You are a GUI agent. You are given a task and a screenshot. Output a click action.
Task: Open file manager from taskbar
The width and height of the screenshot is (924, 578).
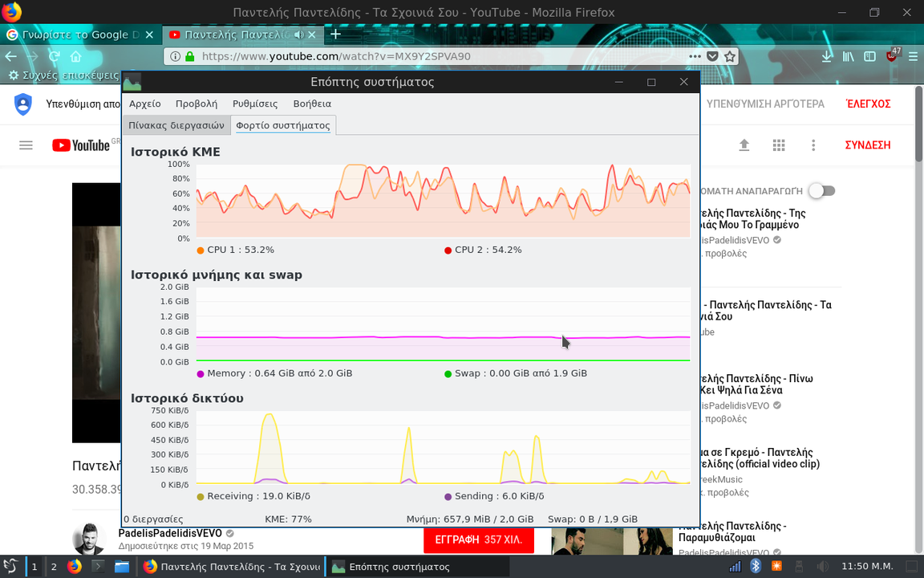pos(121,567)
